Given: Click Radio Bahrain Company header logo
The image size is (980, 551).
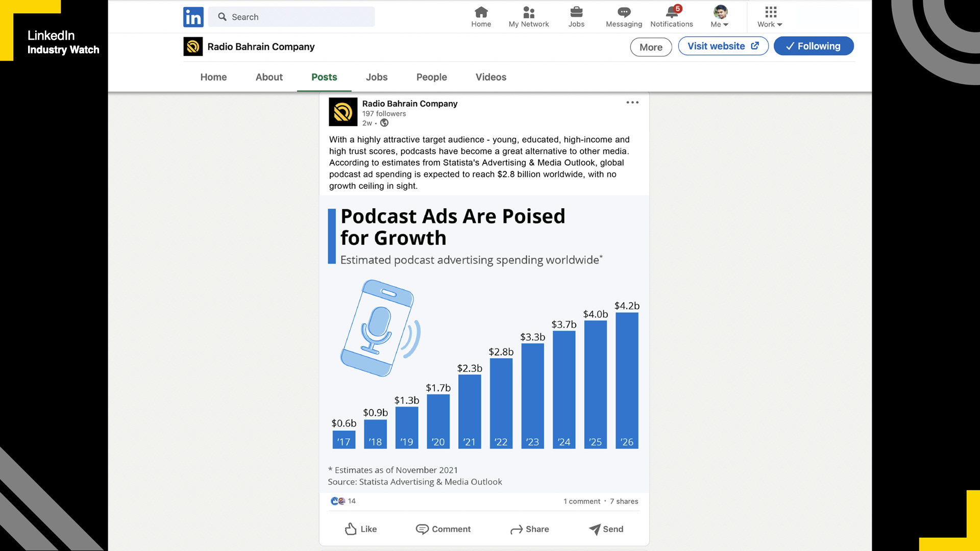Looking at the screenshot, I should pos(193,46).
